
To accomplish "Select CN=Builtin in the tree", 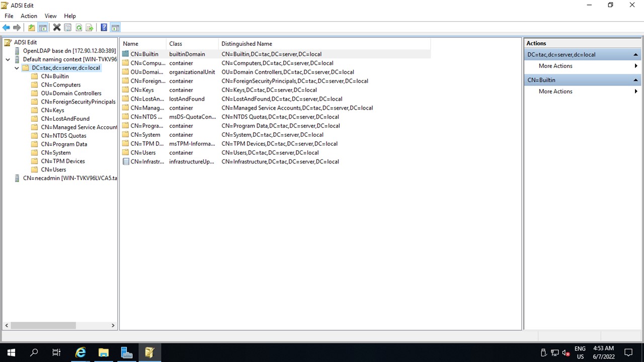I will (x=55, y=76).
